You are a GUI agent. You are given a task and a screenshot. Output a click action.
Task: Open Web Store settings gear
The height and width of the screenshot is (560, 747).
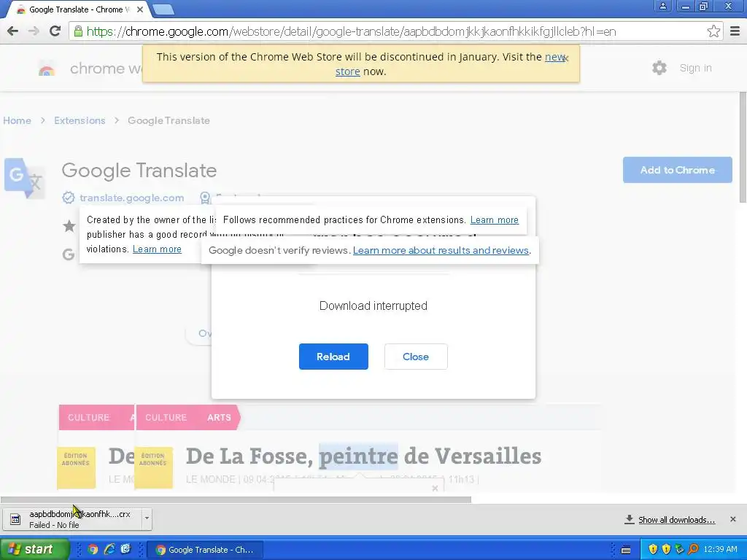point(659,68)
